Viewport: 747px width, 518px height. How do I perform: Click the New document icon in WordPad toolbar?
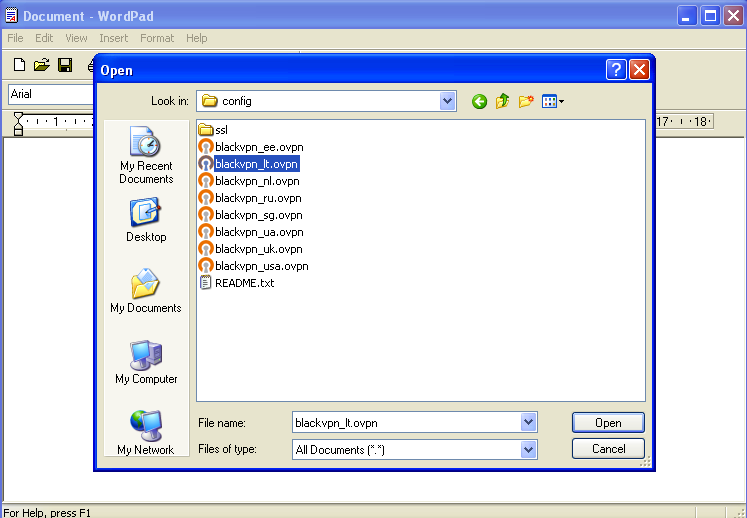[x=20, y=65]
